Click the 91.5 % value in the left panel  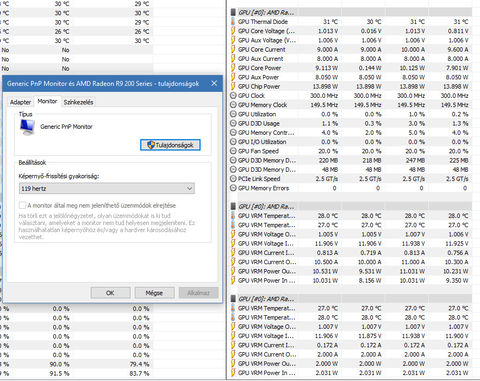pyautogui.click(x=59, y=373)
